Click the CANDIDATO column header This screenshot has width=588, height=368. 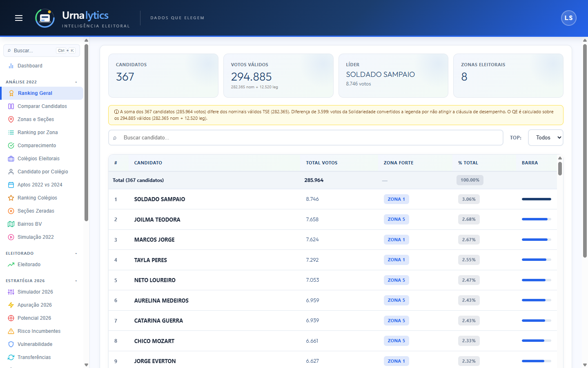pyautogui.click(x=148, y=163)
